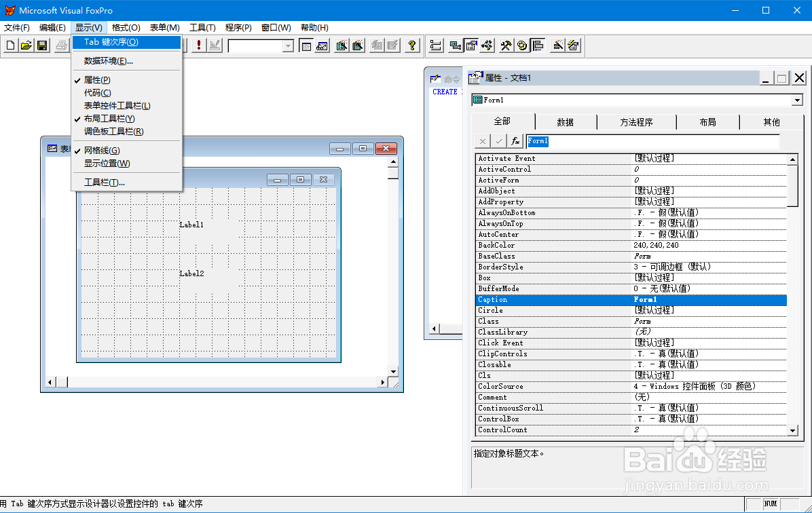This screenshot has width=812, height=513.
Task: Launch the Form Builder icon
Action: point(557,45)
